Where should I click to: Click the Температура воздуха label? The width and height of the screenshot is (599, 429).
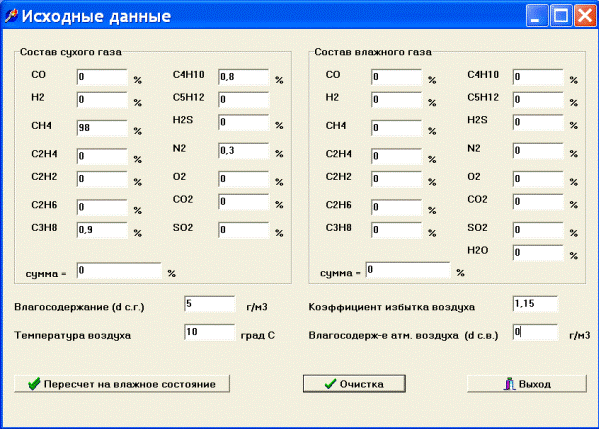click(73, 335)
